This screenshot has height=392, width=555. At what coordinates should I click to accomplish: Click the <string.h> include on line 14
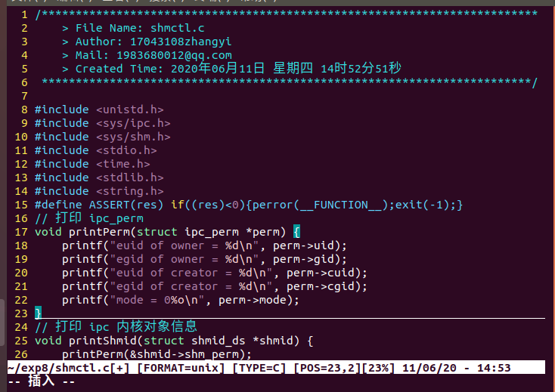click(x=129, y=191)
